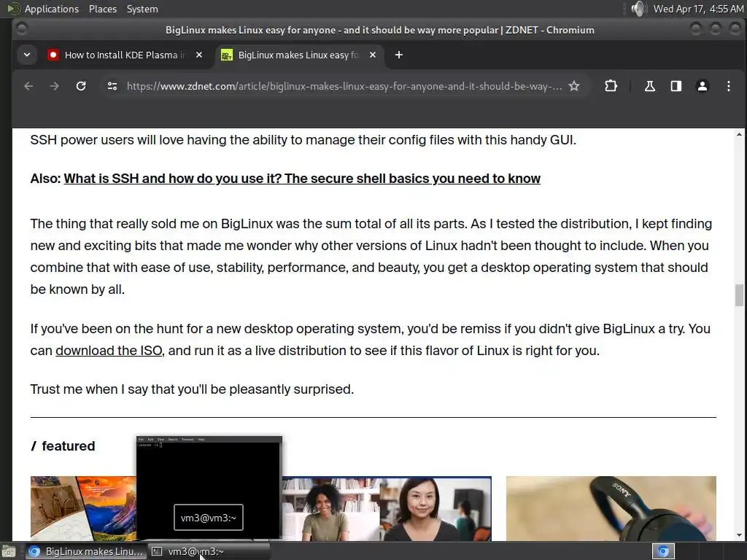This screenshot has width=747, height=560.
Task: Expand the tab search dropdown
Action: click(x=27, y=55)
